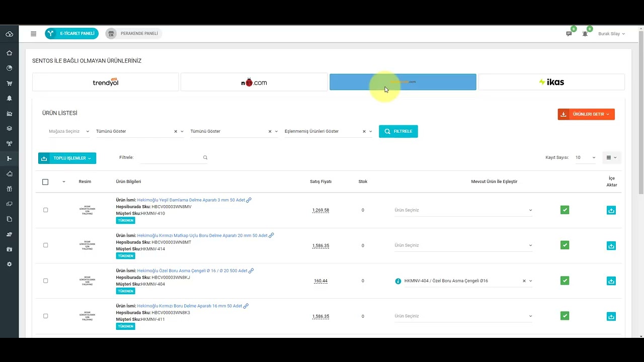644x362 pixels.
Task: Open the Burak Silay user menu
Action: point(611,34)
